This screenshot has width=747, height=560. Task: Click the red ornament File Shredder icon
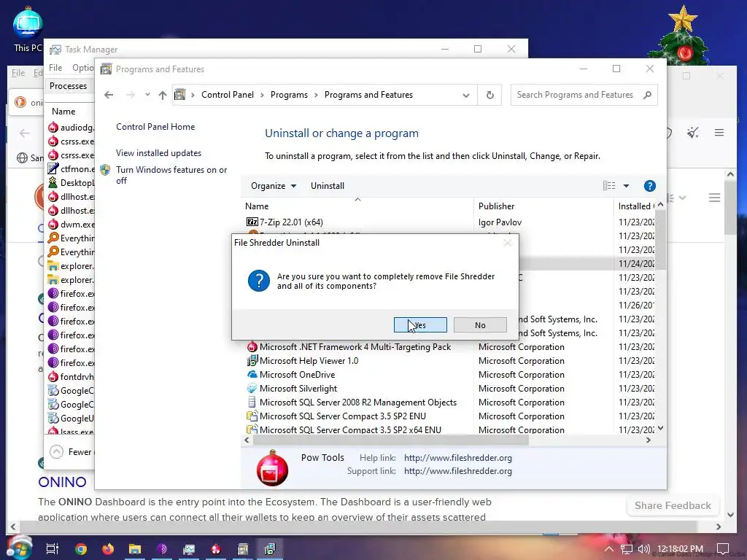272,468
